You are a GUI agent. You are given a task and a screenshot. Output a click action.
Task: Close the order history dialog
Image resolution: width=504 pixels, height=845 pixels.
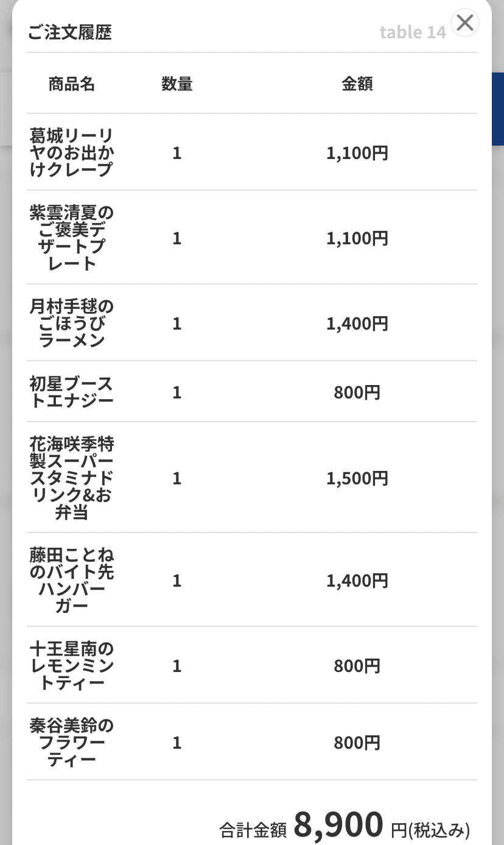[465, 23]
